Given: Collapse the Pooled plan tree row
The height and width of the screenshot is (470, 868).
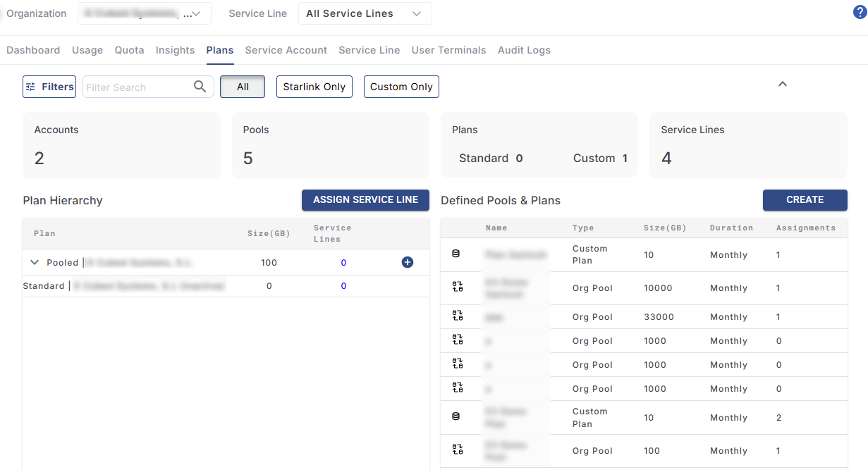Looking at the screenshot, I should click(x=35, y=262).
